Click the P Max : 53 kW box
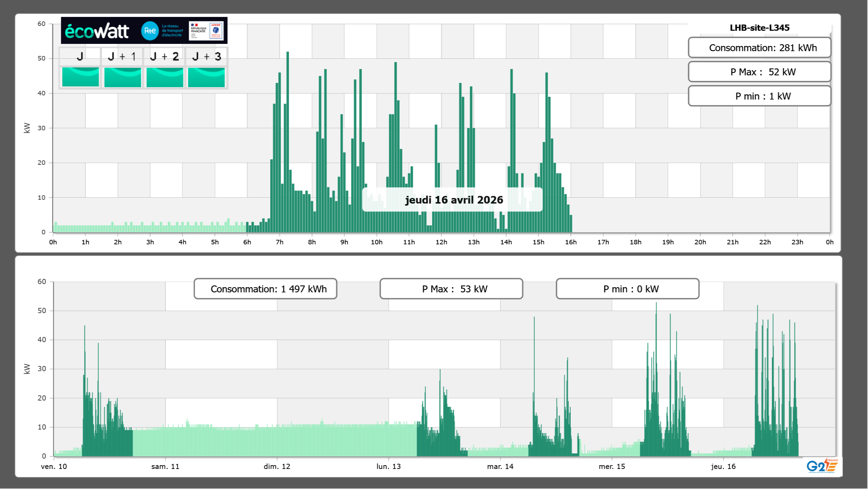This screenshot has width=868, height=489. [x=451, y=289]
